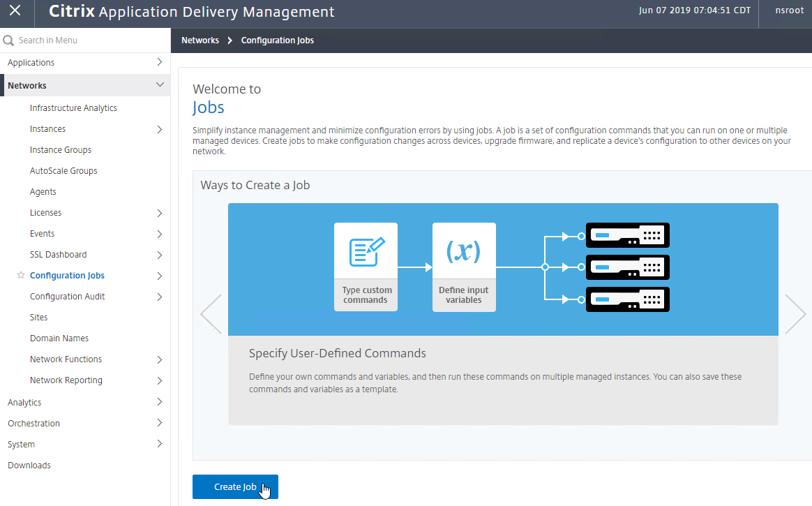Open Domain Names menu item
The image size is (812, 506).
point(59,338)
